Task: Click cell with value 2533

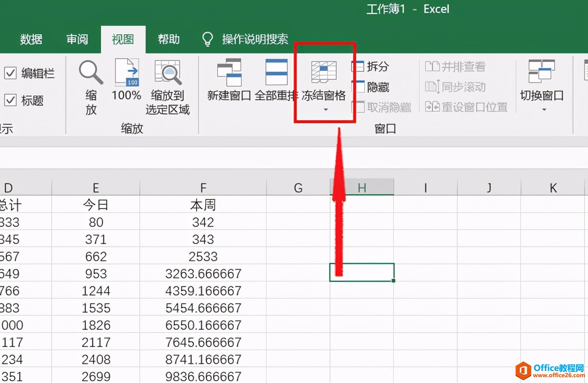Action: coord(203,256)
